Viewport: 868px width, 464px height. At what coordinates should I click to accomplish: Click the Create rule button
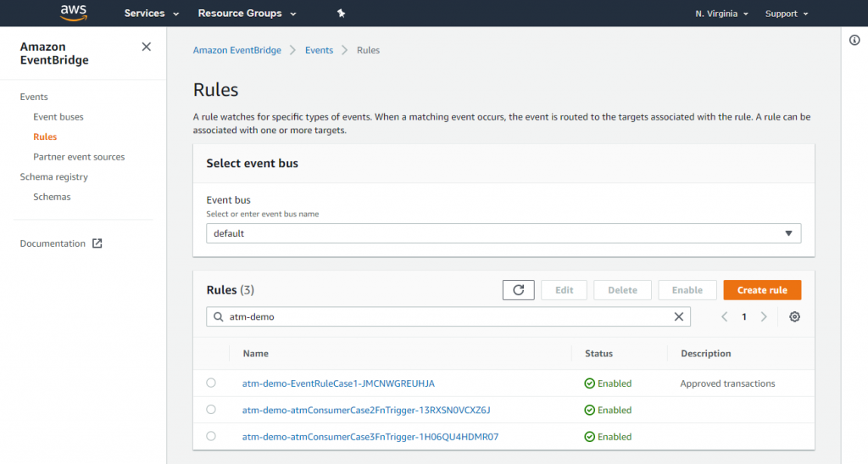coord(762,290)
